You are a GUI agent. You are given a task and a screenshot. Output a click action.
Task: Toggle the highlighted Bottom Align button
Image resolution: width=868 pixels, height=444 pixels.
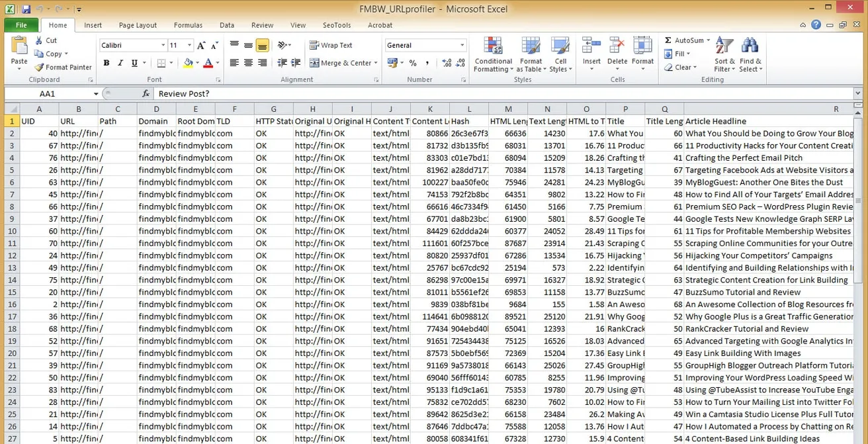tap(263, 45)
